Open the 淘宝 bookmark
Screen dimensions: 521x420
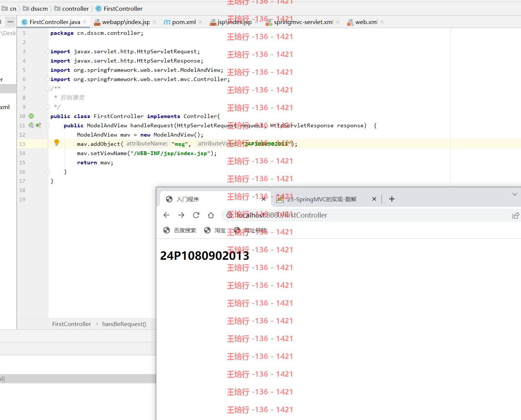click(215, 230)
